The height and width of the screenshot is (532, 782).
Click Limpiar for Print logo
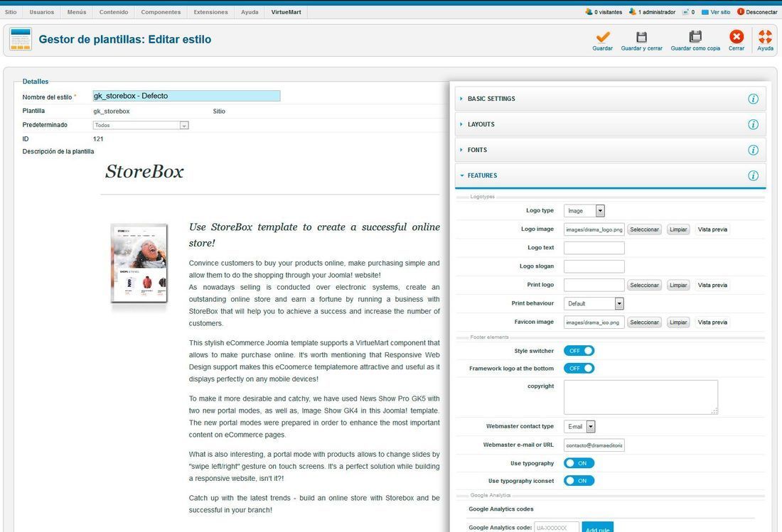(x=678, y=285)
